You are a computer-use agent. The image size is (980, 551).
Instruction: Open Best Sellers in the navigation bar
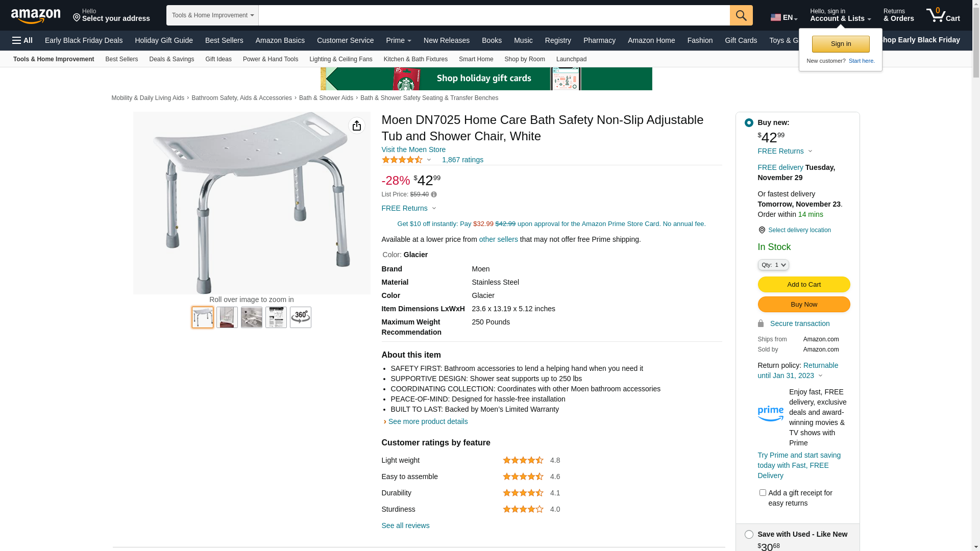[x=224, y=40]
